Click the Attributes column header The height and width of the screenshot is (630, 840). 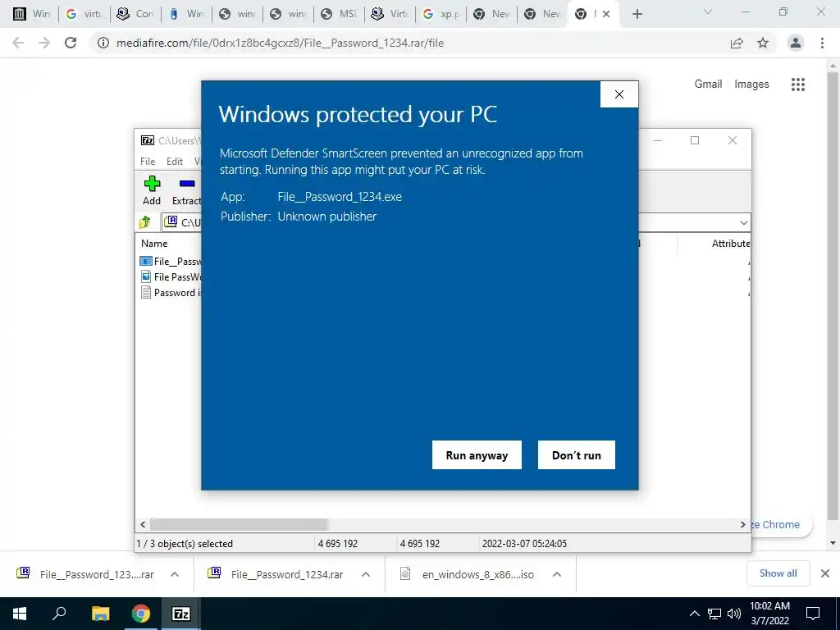pos(731,243)
